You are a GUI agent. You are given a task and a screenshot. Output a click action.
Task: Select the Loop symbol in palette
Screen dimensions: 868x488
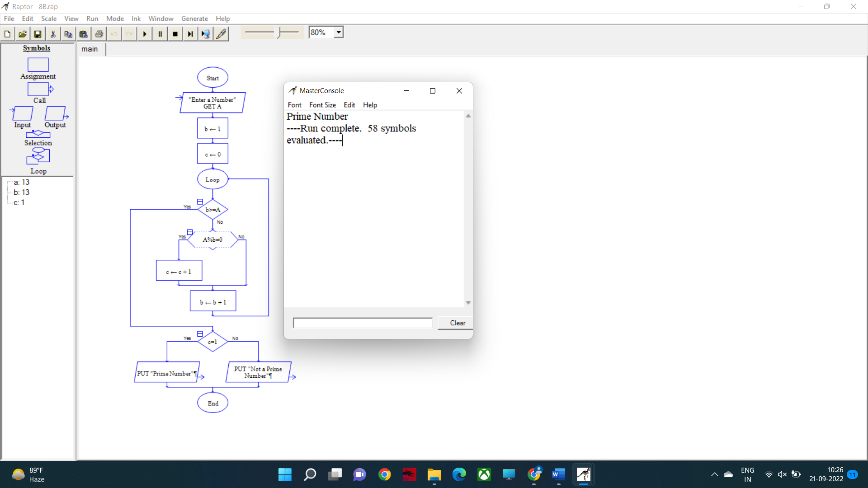[38, 156]
